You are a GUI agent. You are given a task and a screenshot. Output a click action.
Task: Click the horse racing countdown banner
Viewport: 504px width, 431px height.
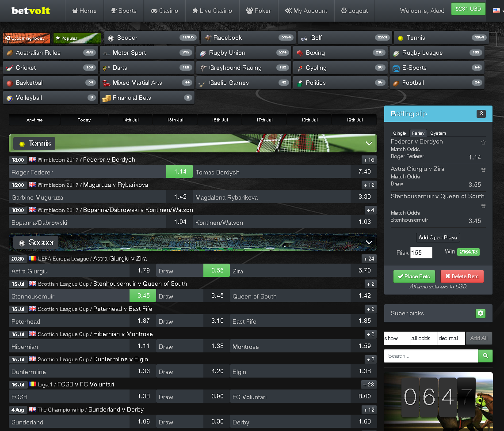[438, 401]
